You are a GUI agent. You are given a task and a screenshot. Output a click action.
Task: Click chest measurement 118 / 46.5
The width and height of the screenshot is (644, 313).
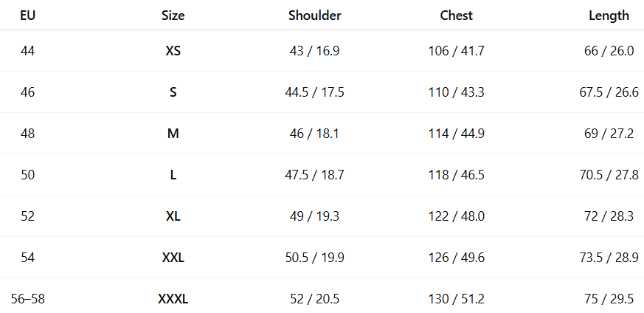(x=456, y=175)
